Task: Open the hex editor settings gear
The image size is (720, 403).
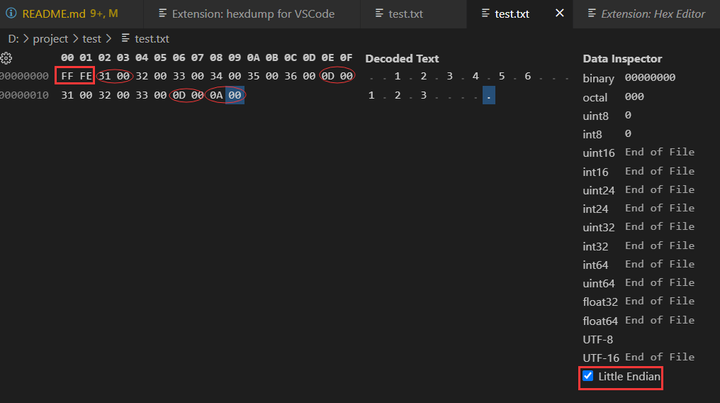Action: coord(6,58)
